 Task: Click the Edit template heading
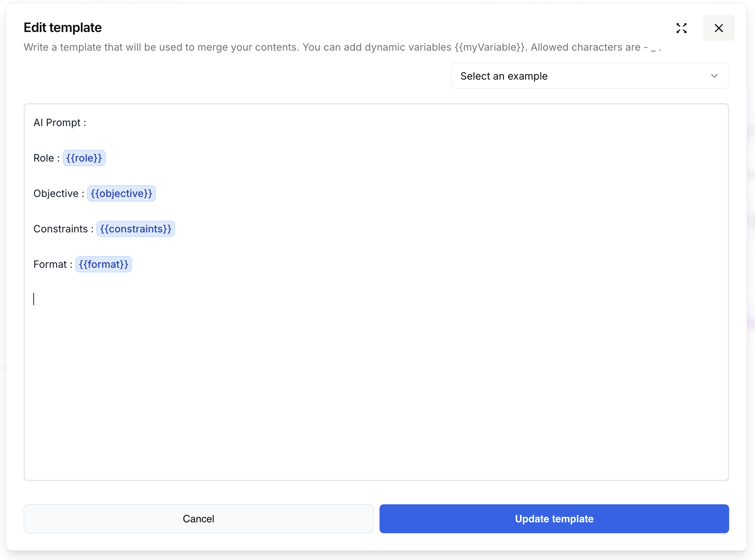tap(63, 28)
